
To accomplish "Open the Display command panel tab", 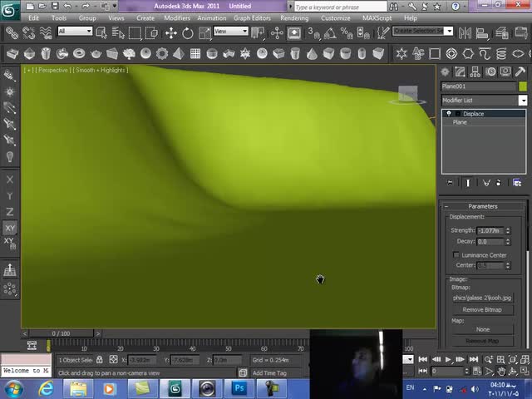I will (x=505, y=71).
